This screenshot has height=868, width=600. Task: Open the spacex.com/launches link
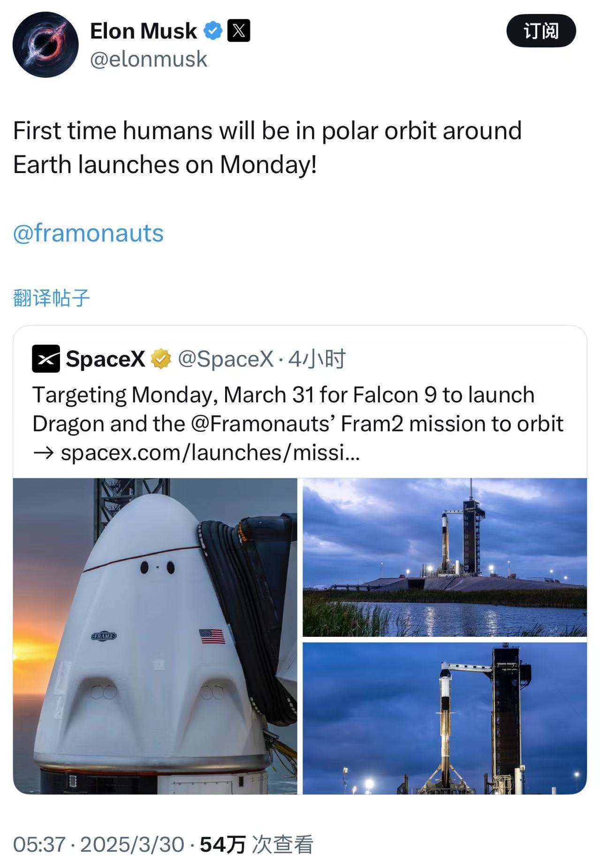[210, 453]
